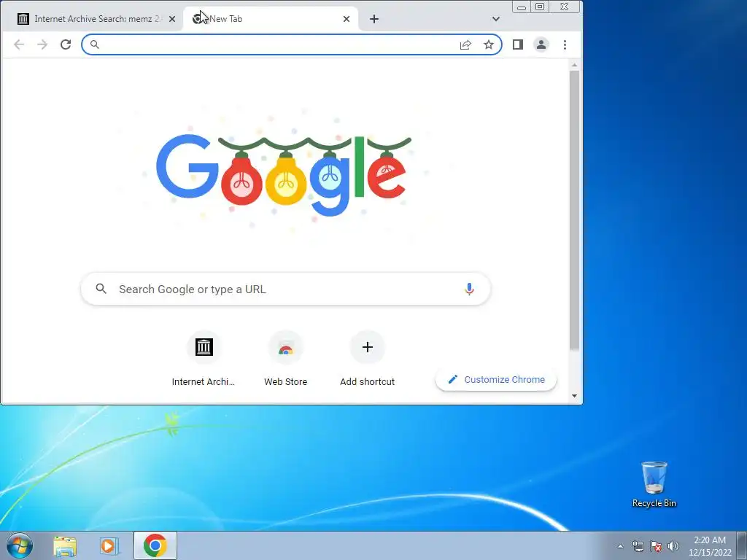Switch to the New Tab tab

click(271, 19)
